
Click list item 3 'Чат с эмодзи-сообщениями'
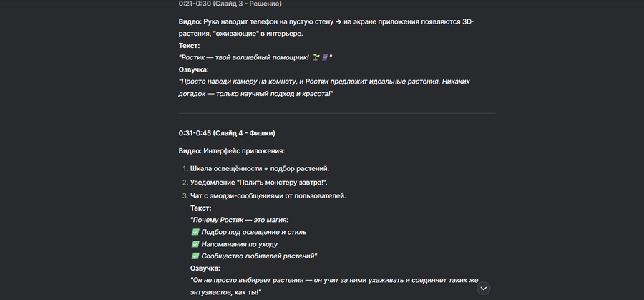268,195
